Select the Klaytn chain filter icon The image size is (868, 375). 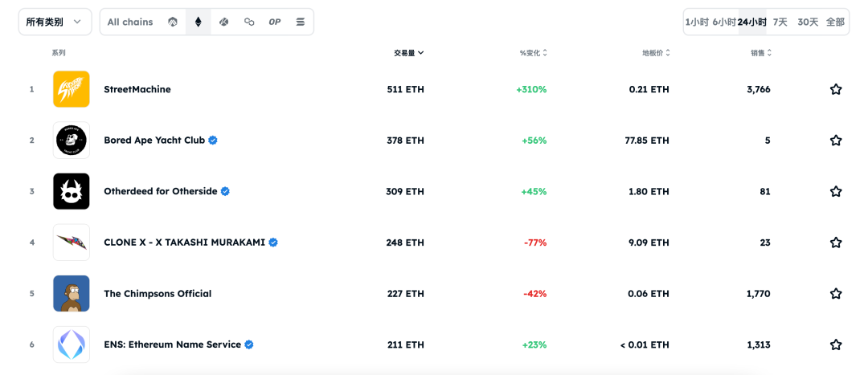223,22
